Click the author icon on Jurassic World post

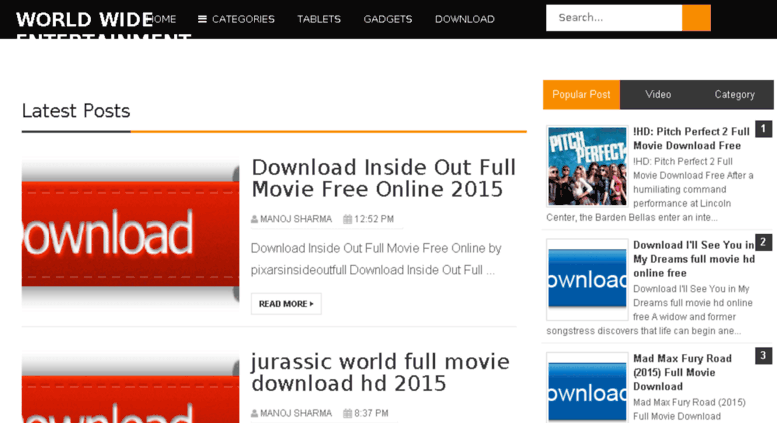click(254, 413)
